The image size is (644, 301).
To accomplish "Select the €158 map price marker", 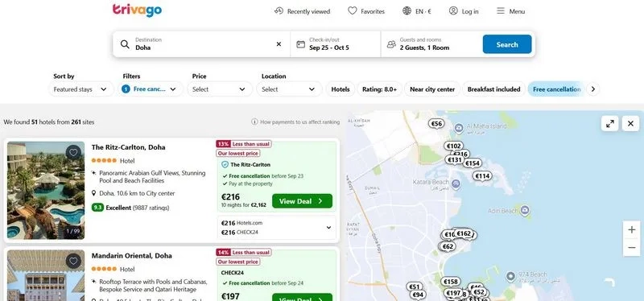I will 451,282.
